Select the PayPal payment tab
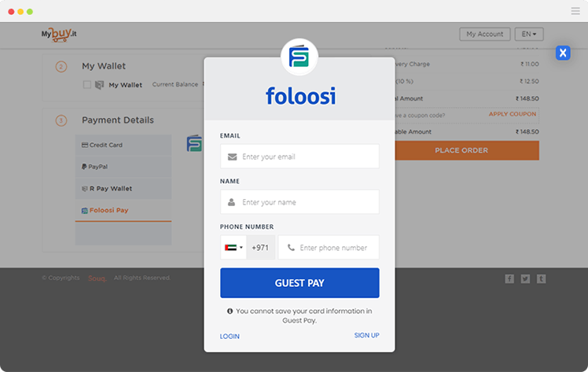 click(x=123, y=167)
